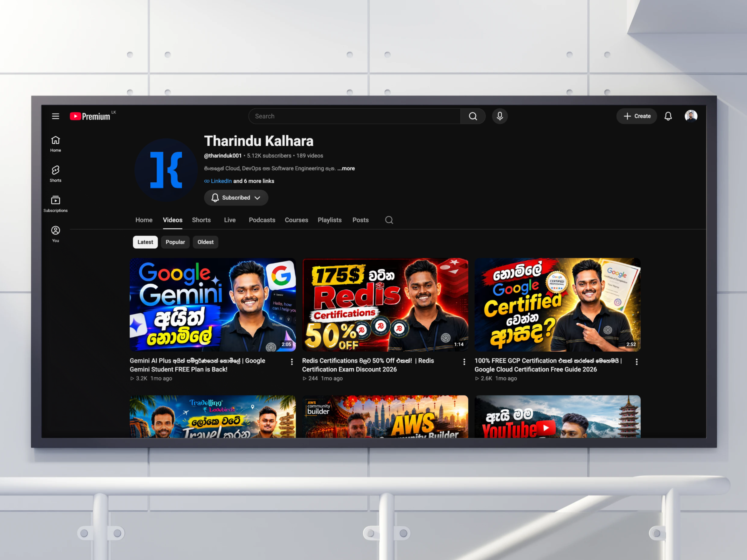Open options for Redis Certifications video
The image size is (747, 560).
[464, 362]
